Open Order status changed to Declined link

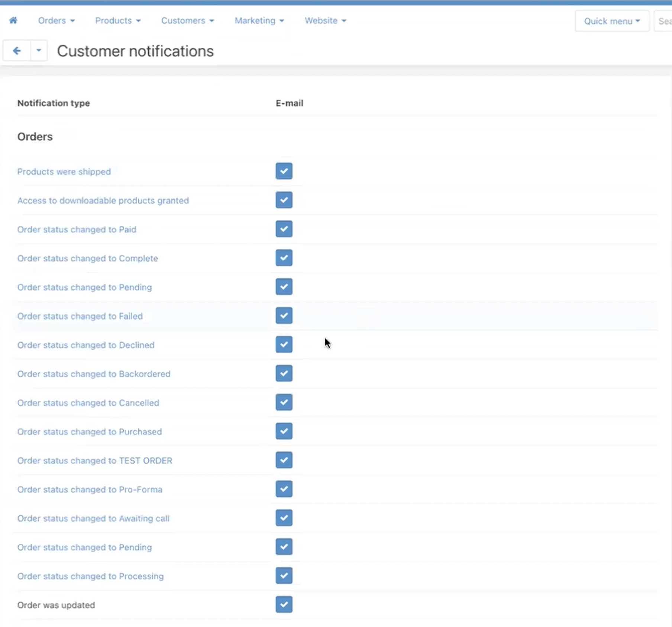86,345
